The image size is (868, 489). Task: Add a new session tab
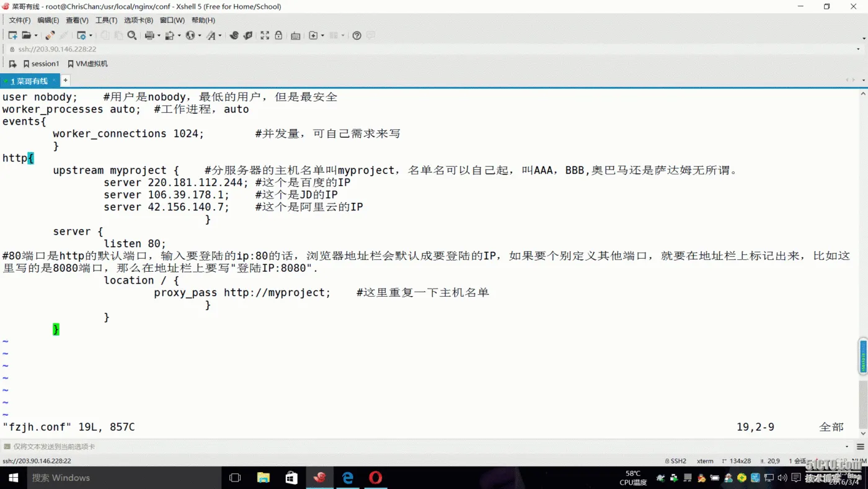tap(65, 80)
